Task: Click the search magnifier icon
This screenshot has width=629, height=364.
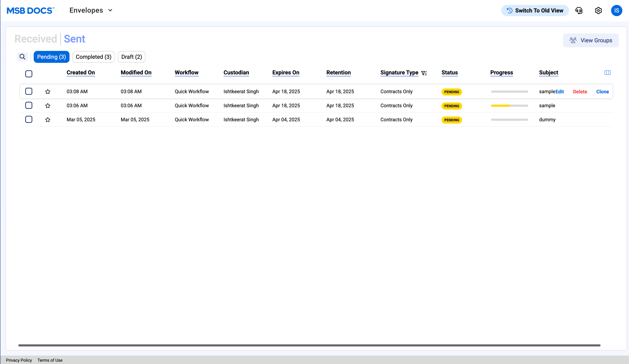Action: (22, 57)
